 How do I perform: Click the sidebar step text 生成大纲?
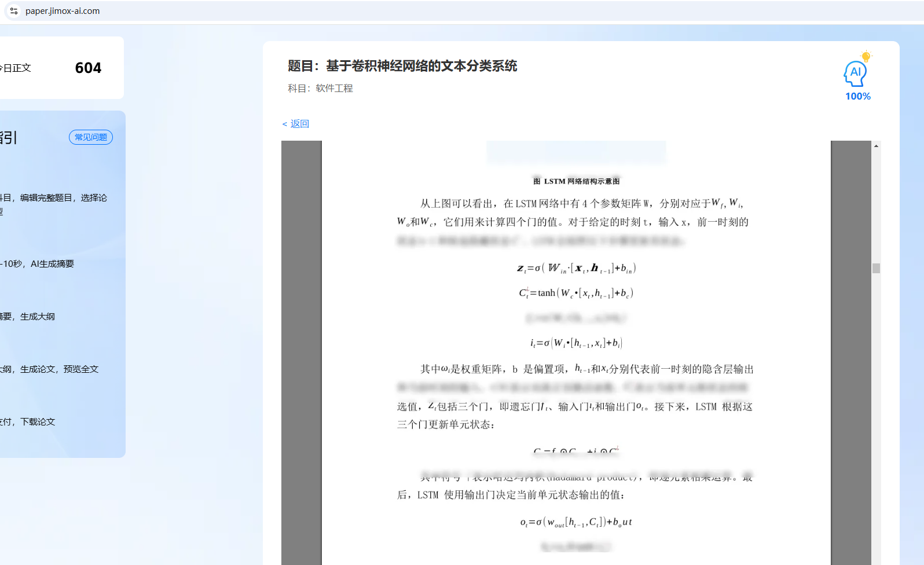tap(38, 317)
